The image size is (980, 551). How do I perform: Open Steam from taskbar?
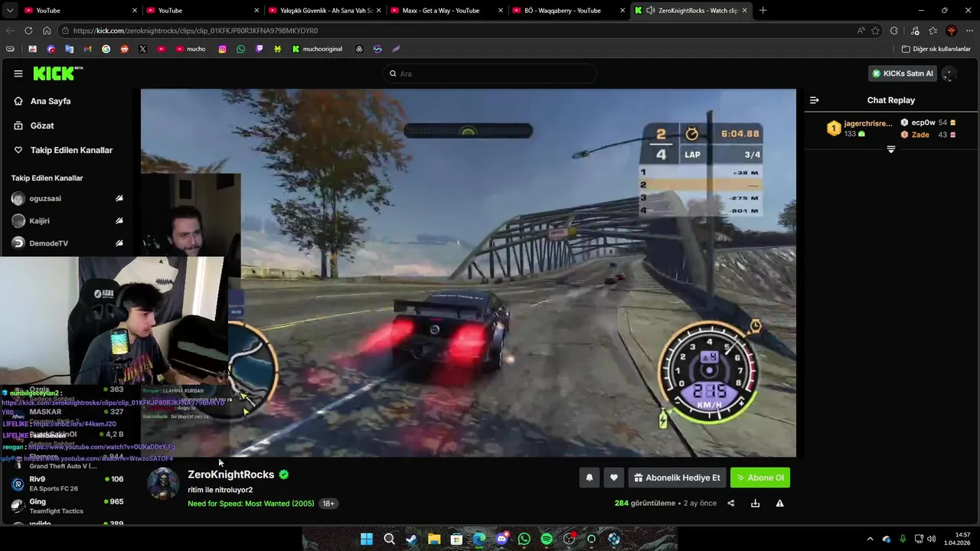(x=411, y=539)
